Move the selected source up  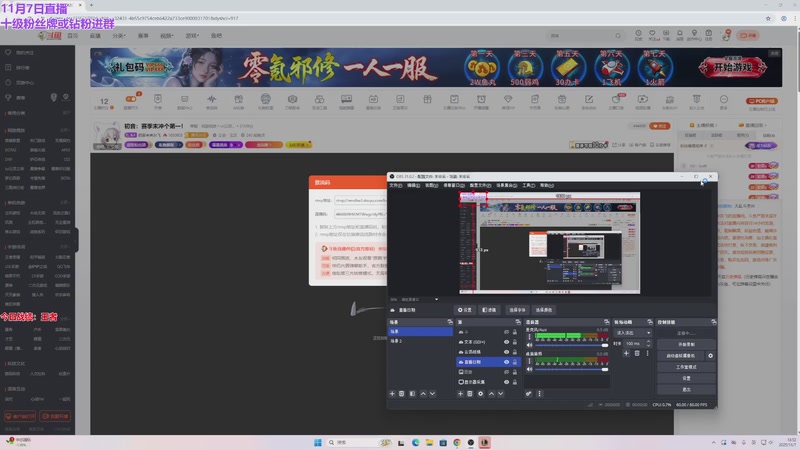click(491, 394)
